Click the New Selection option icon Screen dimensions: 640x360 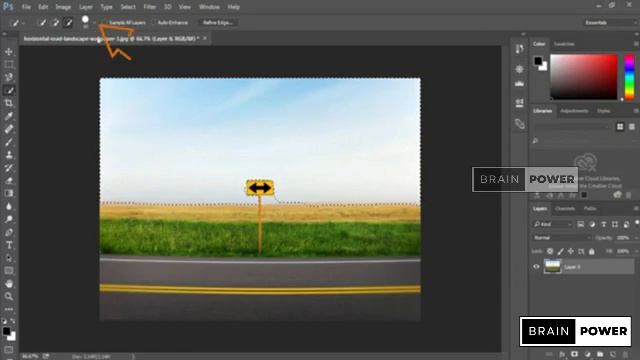click(42, 23)
